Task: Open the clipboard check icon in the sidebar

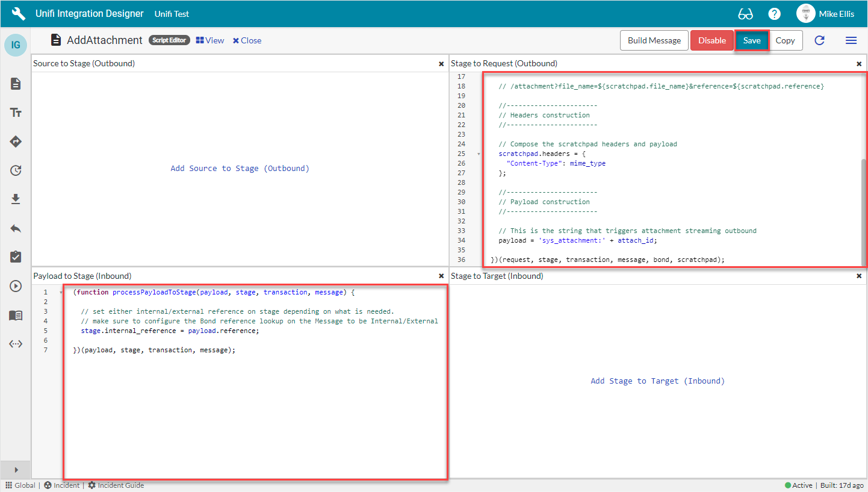Action: pyautogui.click(x=16, y=257)
